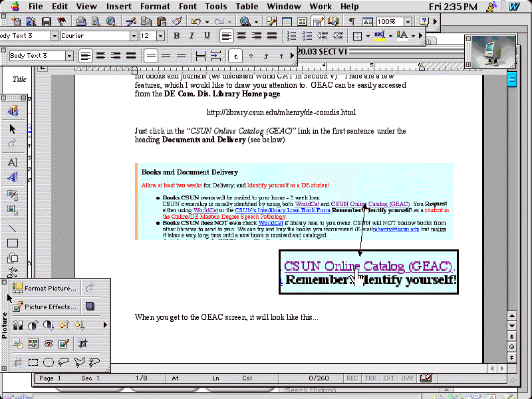The image size is (532, 399).
Task: Click the Picture Effects... button
Action: pos(45,307)
